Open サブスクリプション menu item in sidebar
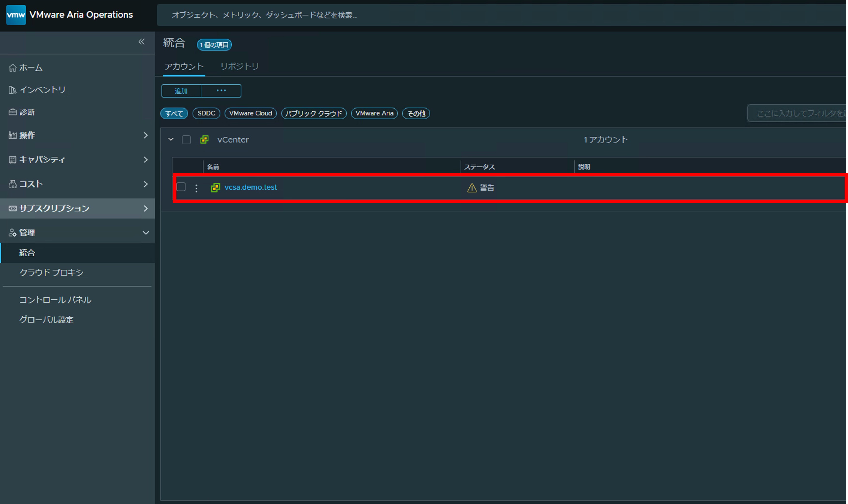Image resolution: width=848 pixels, height=504 pixels. click(x=77, y=209)
